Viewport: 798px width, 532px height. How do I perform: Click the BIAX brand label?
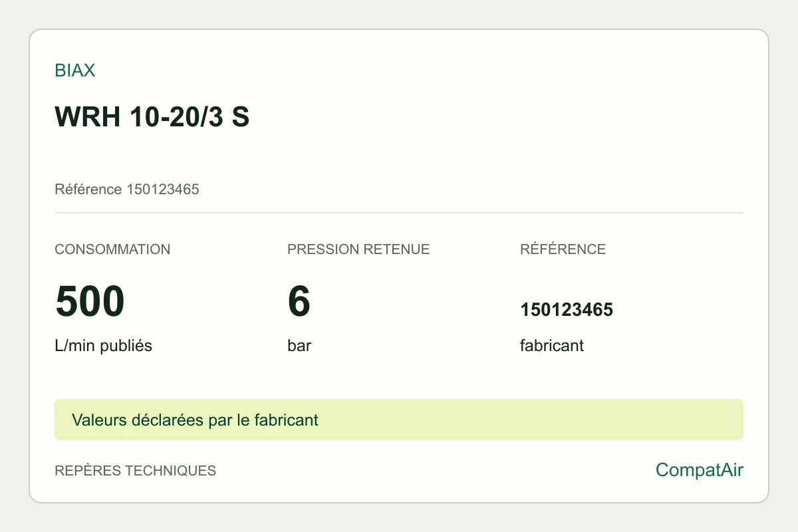coord(74,70)
